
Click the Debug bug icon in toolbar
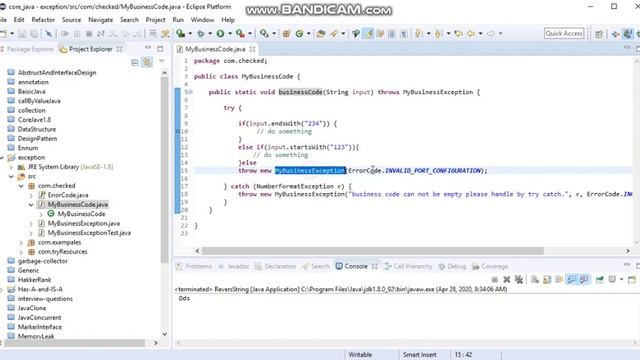200,33
